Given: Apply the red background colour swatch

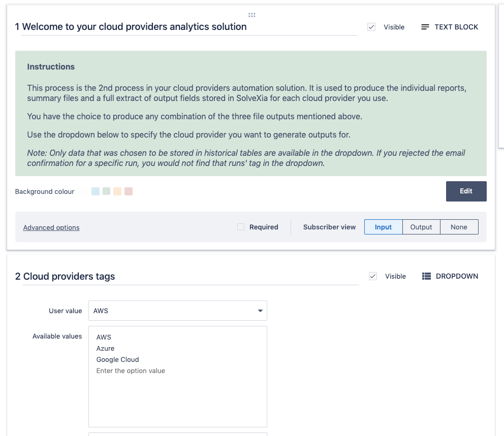Looking at the screenshot, I should point(129,191).
